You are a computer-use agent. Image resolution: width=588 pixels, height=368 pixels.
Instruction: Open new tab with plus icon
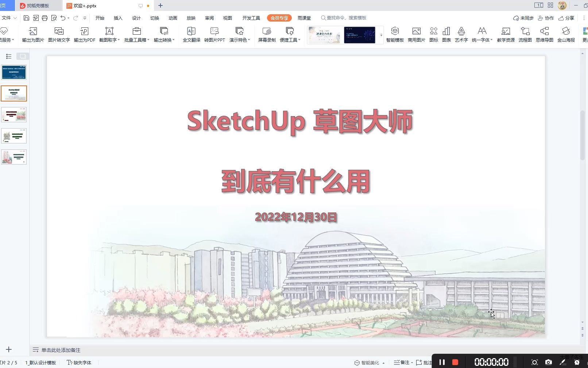tap(160, 5)
